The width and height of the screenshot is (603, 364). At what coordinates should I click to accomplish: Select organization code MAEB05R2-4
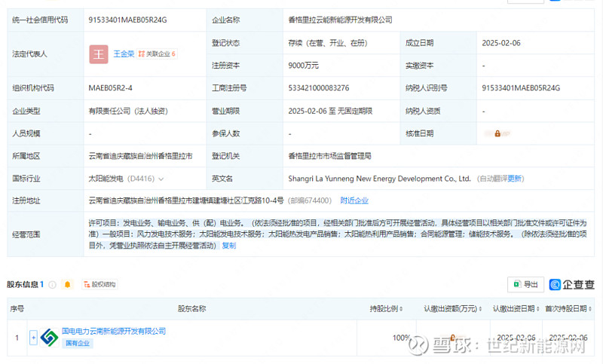pyautogui.click(x=110, y=88)
